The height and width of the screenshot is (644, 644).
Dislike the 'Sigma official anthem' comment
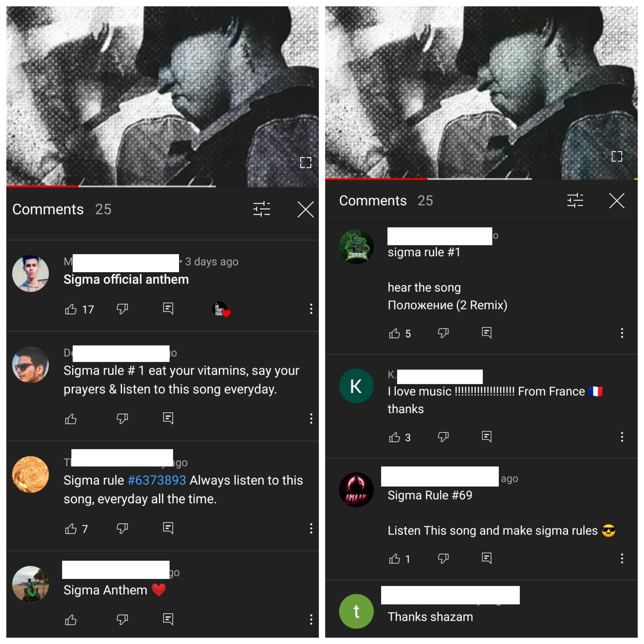pyautogui.click(x=122, y=309)
